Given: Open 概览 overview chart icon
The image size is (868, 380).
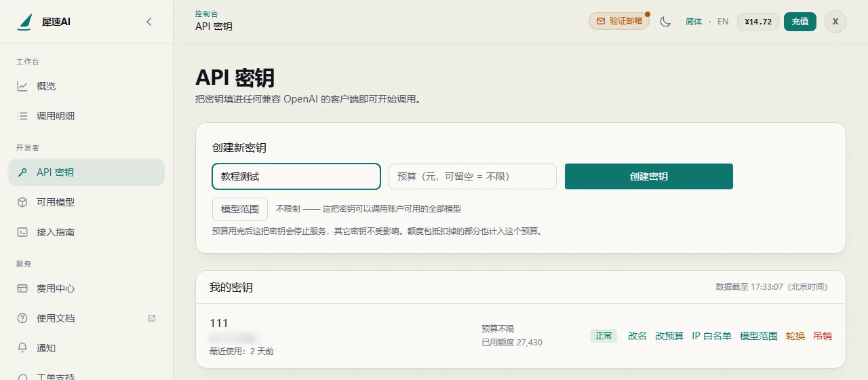Looking at the screenshot, I should (22, 86).
